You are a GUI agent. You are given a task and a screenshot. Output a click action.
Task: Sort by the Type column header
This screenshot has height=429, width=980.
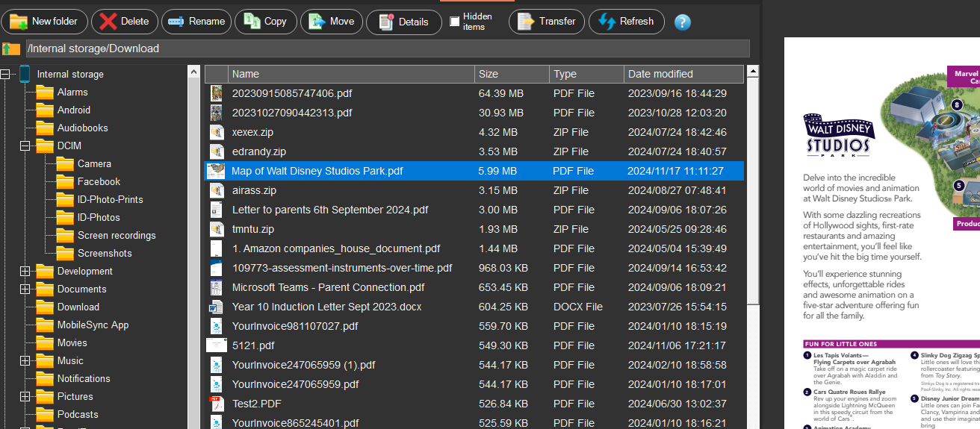click(586, 74)
